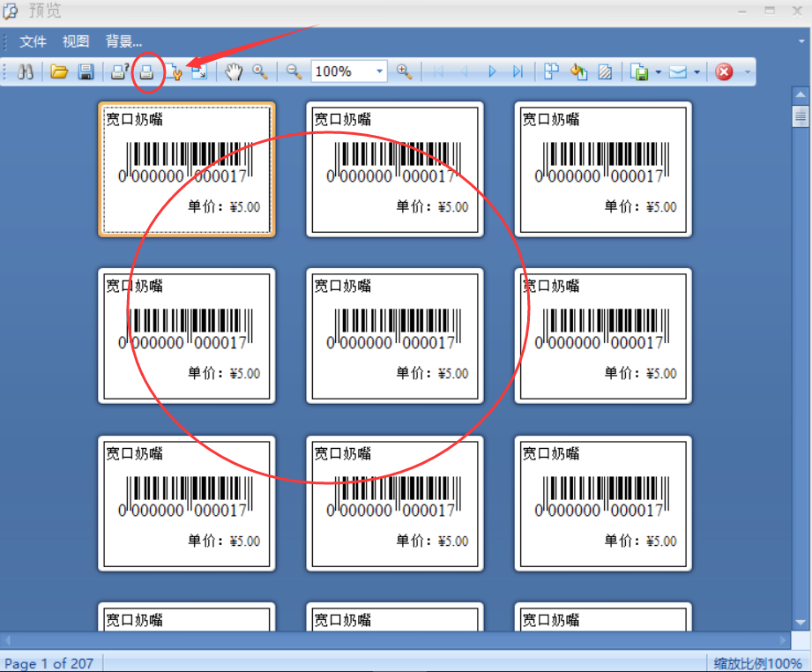Jump to the last page
The height and width of the screenshot is (672, 812).
[518, 72]
